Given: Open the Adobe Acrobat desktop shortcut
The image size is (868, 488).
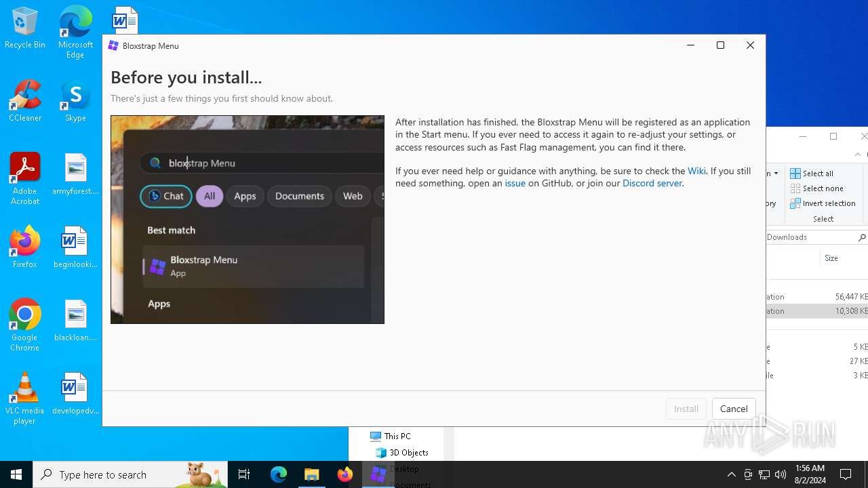Looking at the screenshot, I should point(24,178).
